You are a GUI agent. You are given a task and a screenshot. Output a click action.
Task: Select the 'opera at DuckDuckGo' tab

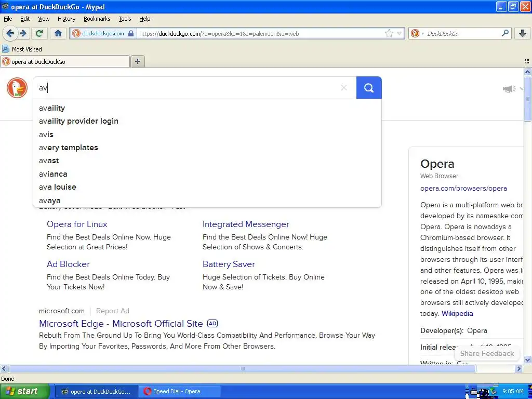pos(65,61)
